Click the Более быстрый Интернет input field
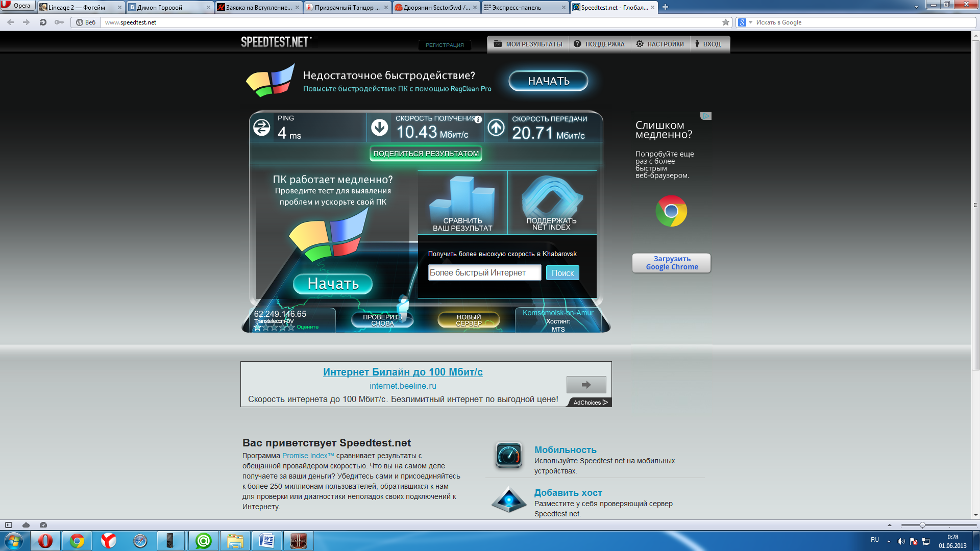This screenshot has height=551, width=980. tap(484, 273)
